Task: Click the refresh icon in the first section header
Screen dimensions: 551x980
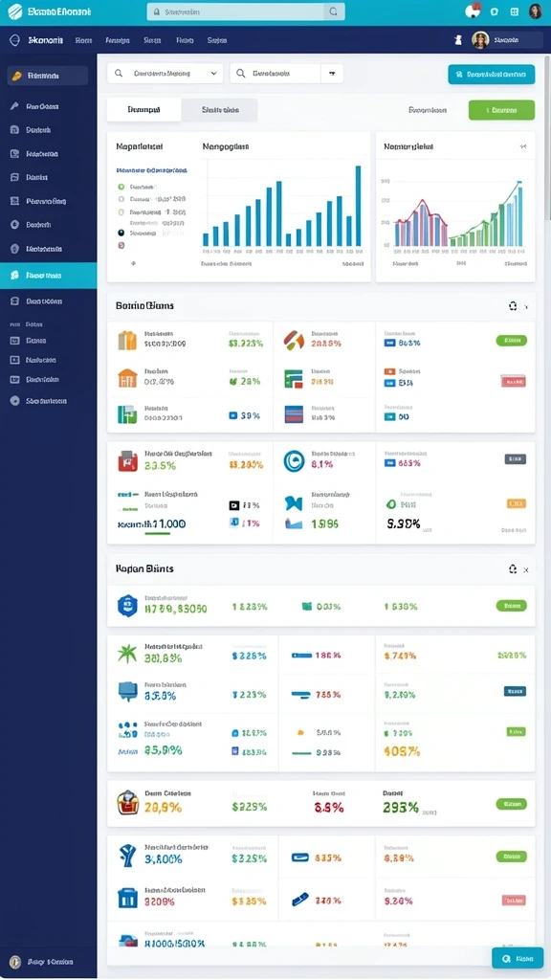Action: click(x=513, y=305)
